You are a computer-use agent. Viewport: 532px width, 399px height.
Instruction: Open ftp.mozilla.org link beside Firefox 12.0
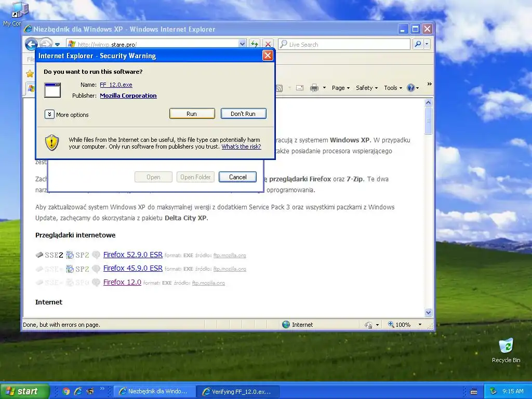tap(208, 283)
